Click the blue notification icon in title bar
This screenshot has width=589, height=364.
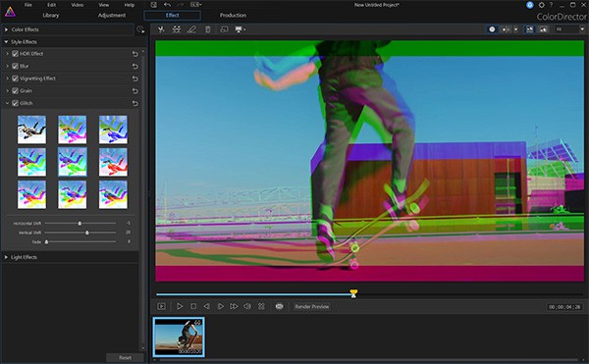530,5
